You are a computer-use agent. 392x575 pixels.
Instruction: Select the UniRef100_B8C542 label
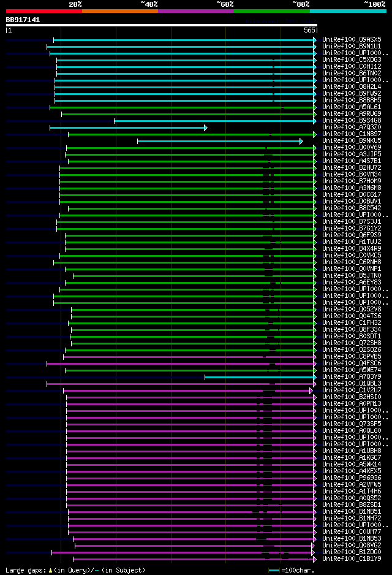[352, 208]
